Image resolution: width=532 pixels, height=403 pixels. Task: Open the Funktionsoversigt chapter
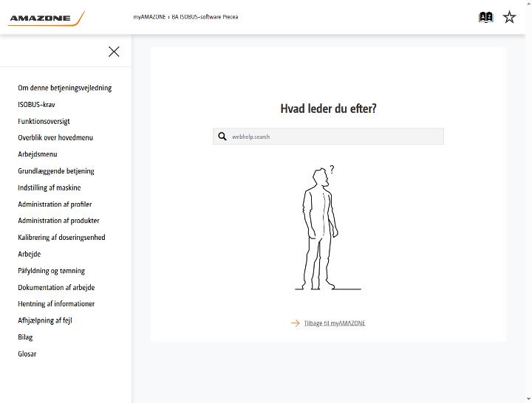[x=44, y=121]
